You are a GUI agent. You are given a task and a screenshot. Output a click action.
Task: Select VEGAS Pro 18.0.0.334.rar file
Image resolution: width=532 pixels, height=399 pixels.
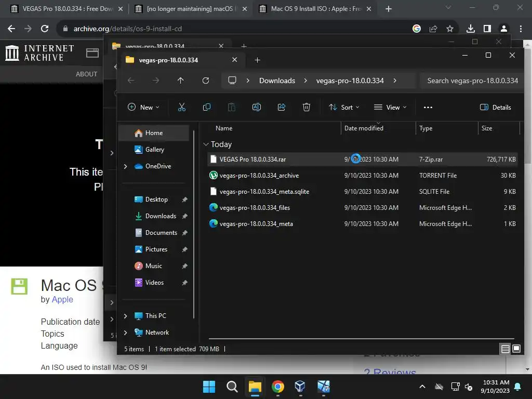point(362,159)
